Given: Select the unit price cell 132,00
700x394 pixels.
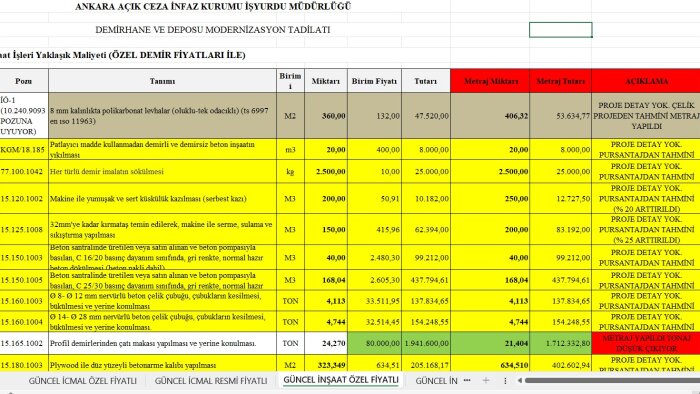Looking at the screenshot, I should [374, 116].
